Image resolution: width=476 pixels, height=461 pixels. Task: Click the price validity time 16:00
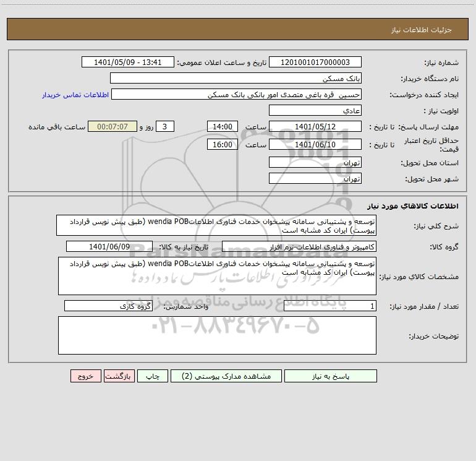click(x=222, y=144)
